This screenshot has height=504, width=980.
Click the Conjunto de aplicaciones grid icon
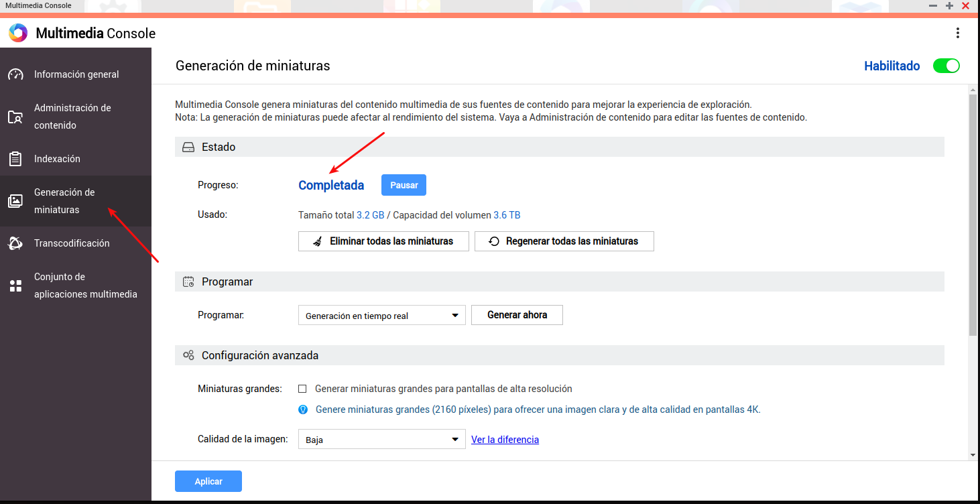tap(15, 286)
